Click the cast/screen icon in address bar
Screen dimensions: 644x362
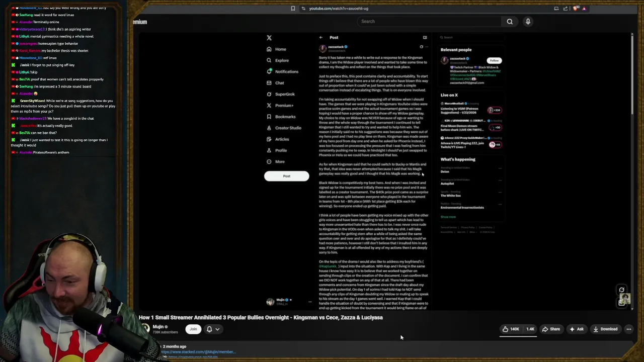pos(556,9)
